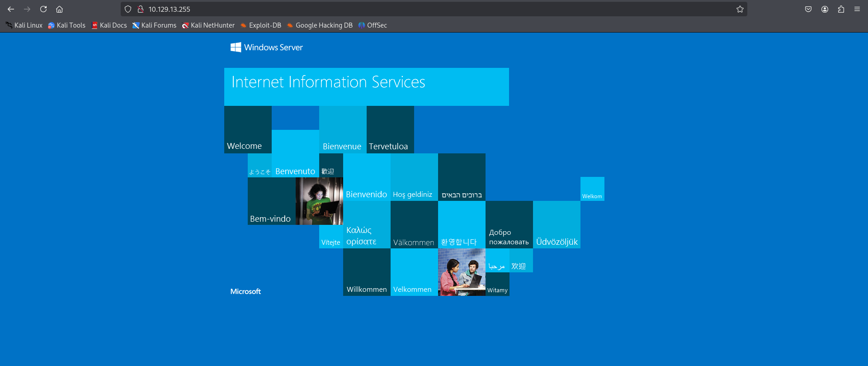The image size is (868, 366).
Task: Click the browser Back arrow button
Action: coord(11,9)
